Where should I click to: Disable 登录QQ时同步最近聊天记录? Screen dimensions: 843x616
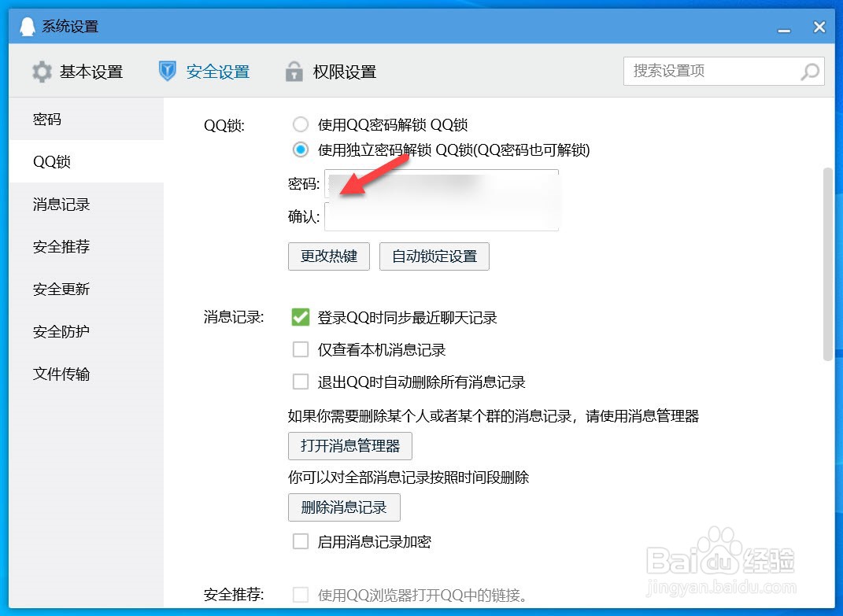point(300,317)
